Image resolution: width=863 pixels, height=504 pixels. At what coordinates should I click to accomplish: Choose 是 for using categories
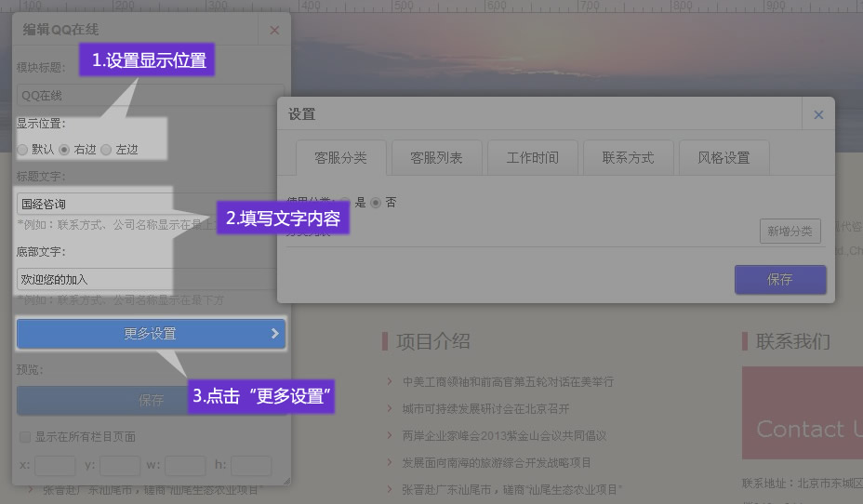pos(345,203)
